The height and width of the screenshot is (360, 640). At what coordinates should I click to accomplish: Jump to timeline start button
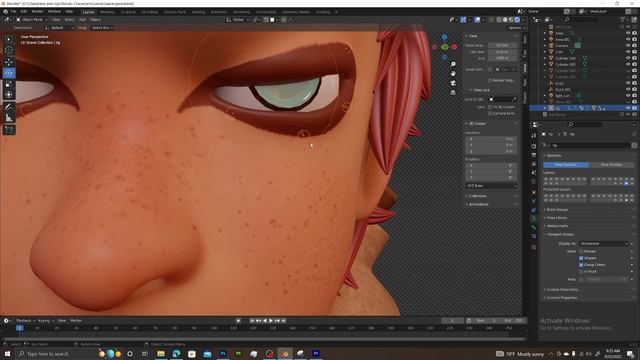click(x=252, y=321)
